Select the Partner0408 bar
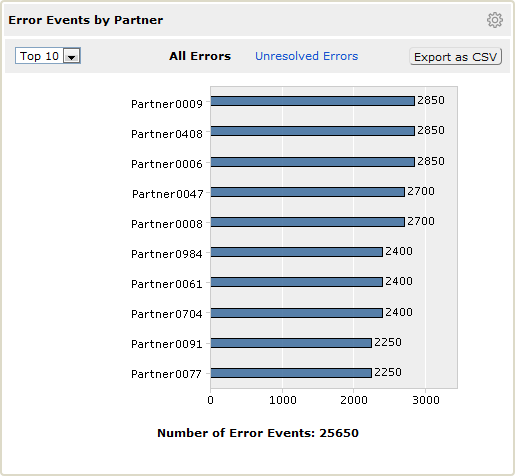The image size is (515, 476). (x=313, y=131)
